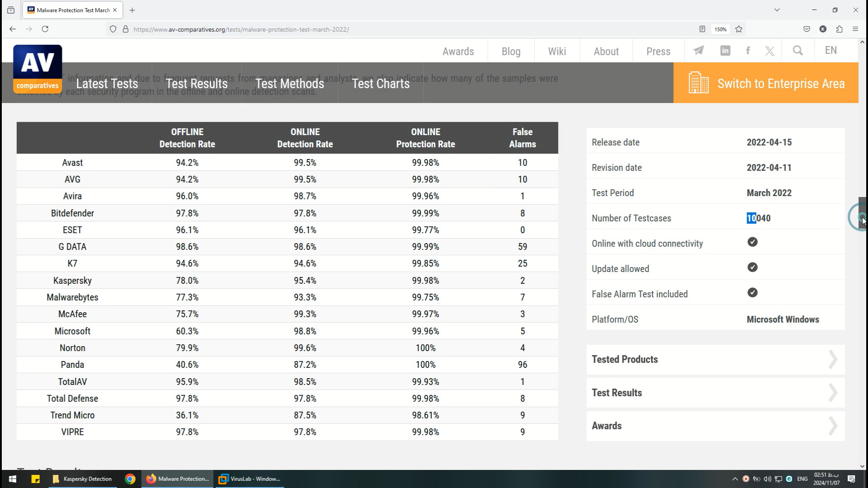Open VirusLab VirtualBox window in taskbar
868x488 pixels.
250,479
